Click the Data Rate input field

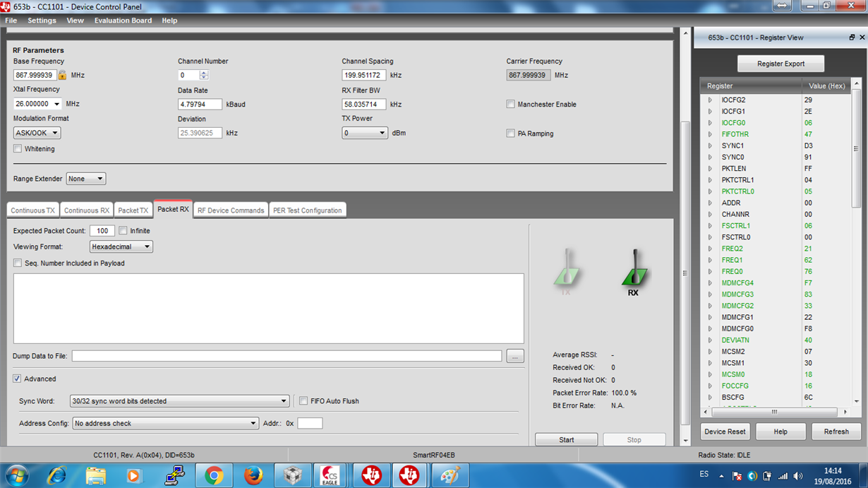coord(200,105)
